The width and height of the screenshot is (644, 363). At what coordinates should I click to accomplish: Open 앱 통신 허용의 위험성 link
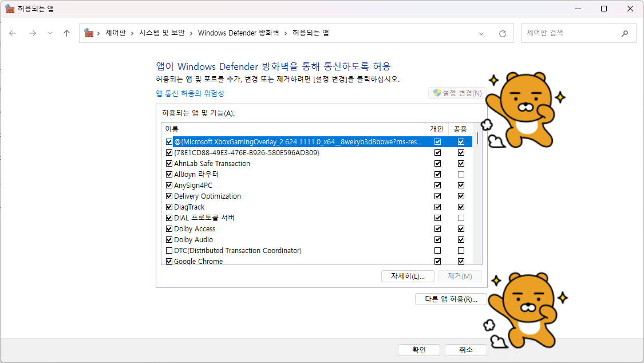[189, 93]
